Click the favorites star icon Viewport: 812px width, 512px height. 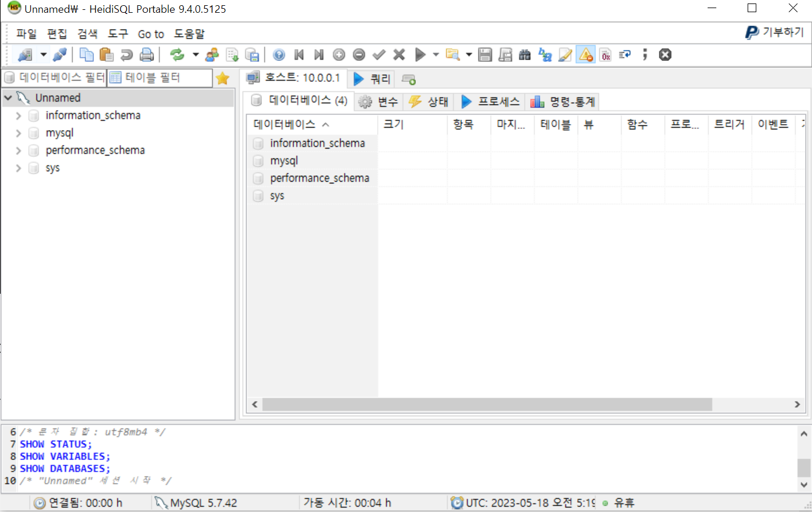click(223, 78)
